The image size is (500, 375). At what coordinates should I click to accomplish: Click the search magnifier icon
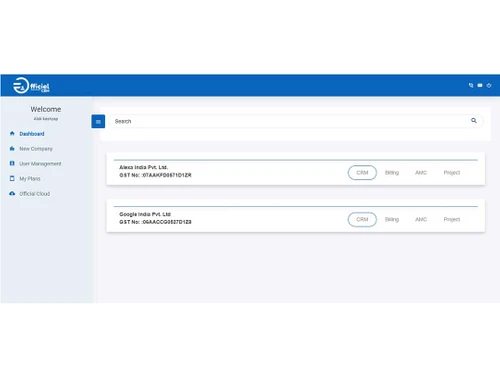pos(474,121)
